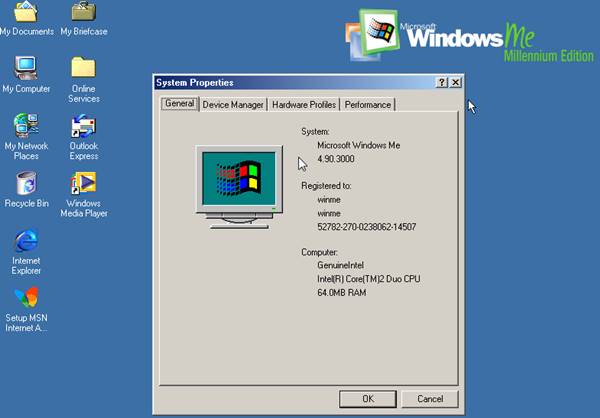
Task: Switch to the General tab
Action: point(180,103)
